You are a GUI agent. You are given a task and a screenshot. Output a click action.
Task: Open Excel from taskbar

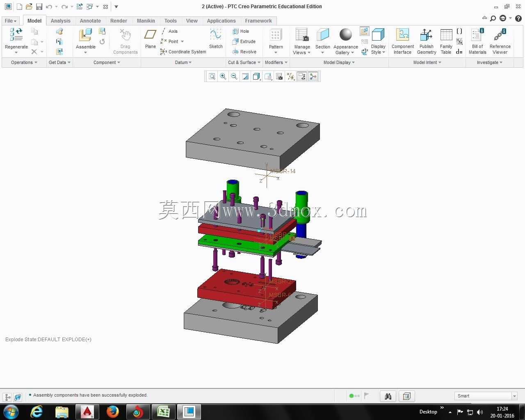pyautogui.click(x=163, y=411)
